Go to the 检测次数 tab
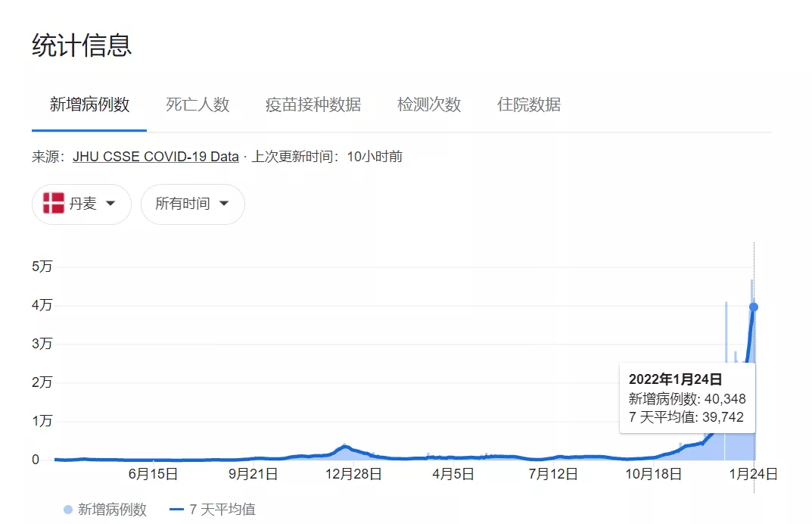 [429, 104]
